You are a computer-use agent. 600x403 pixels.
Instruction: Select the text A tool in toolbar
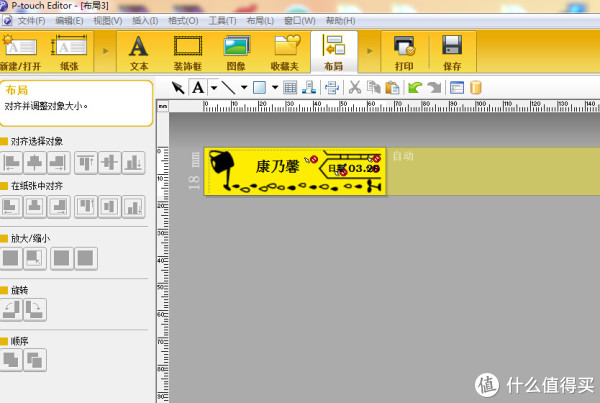(x=198, y=88)
